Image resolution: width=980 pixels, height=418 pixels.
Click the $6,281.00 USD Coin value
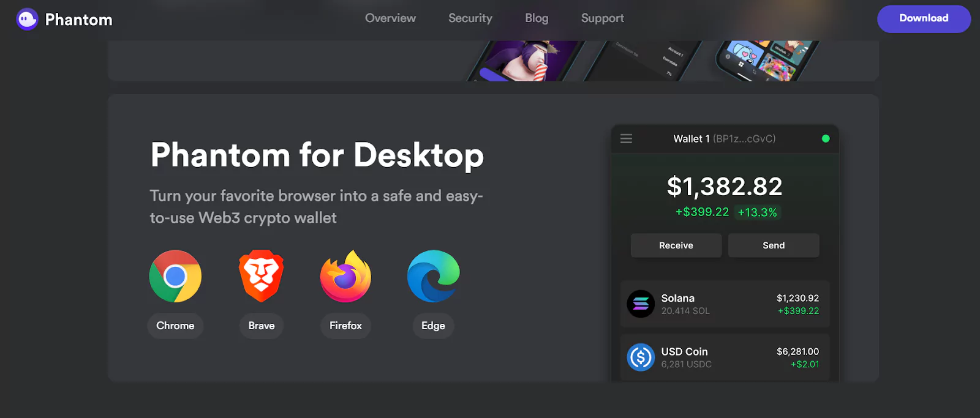tap(797, 351)
